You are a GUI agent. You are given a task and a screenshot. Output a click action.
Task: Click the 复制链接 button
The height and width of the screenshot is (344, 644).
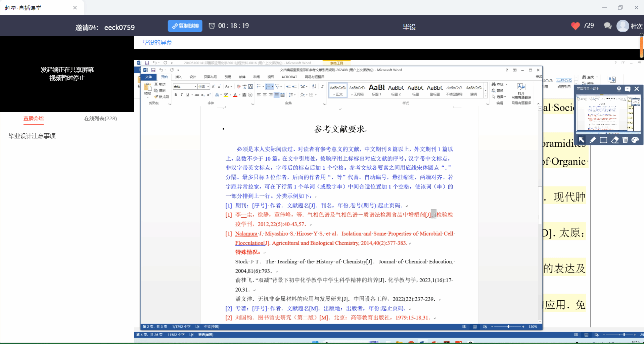click(x=185, y=26)
